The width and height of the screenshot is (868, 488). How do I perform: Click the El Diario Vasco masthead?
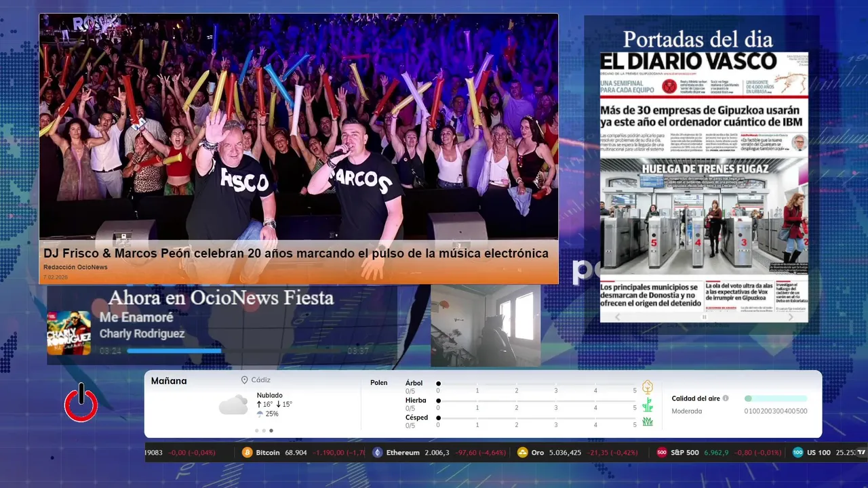coord(688,60)
